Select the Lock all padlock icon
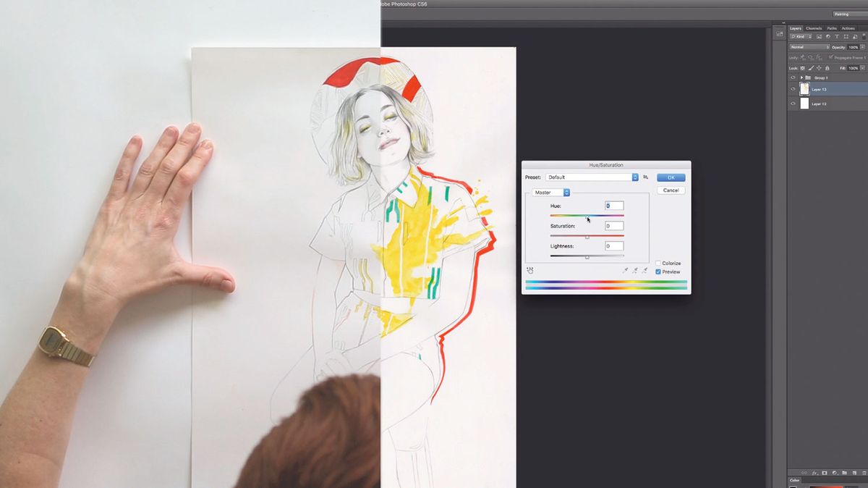Viewport: 868px width, 488px height. point(827,68)
